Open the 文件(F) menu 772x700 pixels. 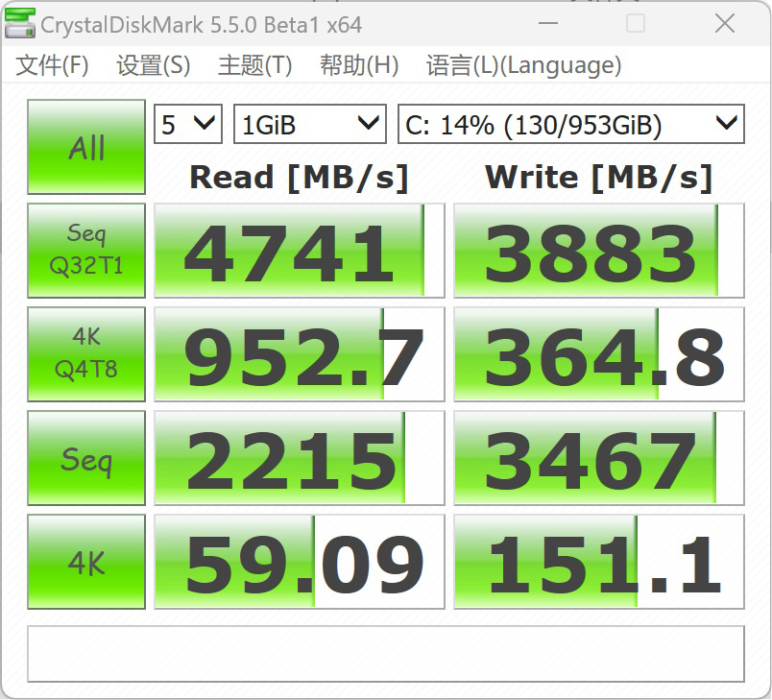[x=52, y=65]
